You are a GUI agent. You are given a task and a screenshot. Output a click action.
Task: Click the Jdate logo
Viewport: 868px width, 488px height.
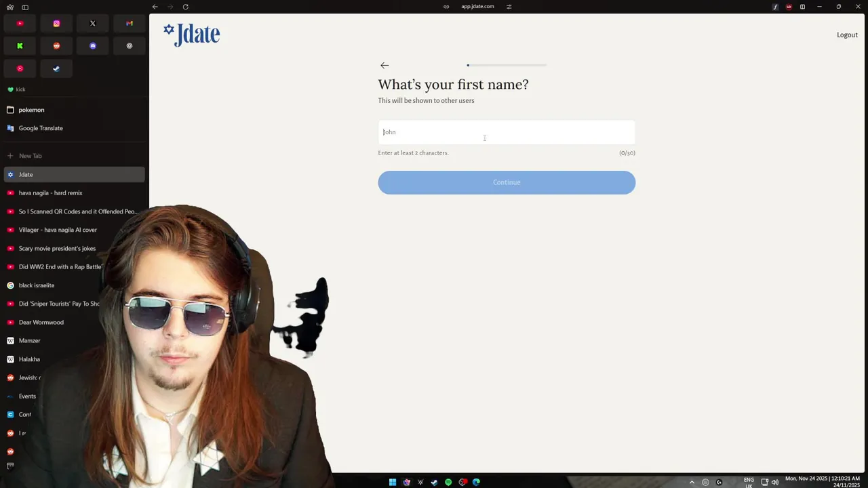(x=192, y=35)
